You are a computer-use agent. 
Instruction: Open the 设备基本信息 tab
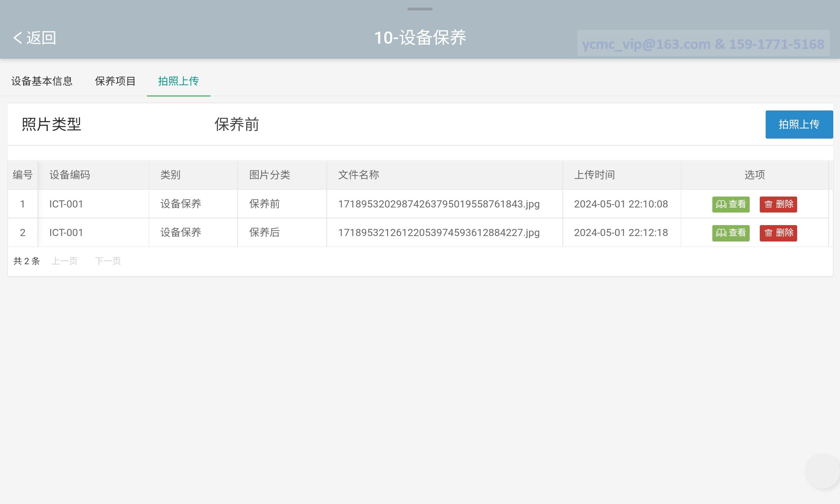coord(42,81)
